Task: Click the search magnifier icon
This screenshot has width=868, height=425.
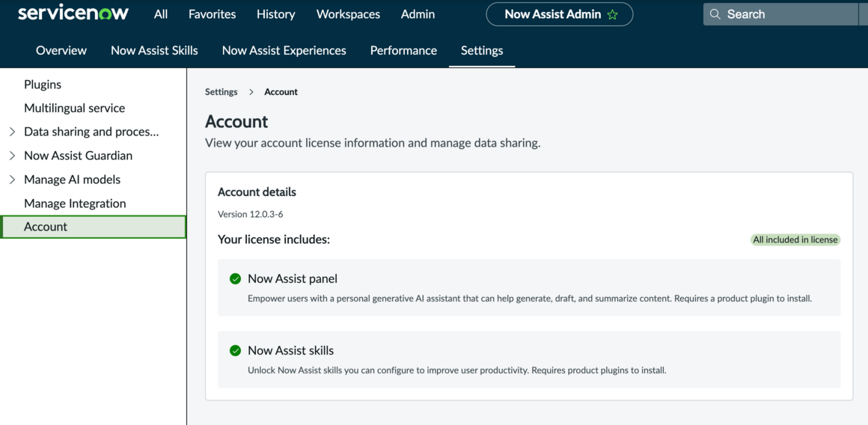Action: click(x=716, y=14)
